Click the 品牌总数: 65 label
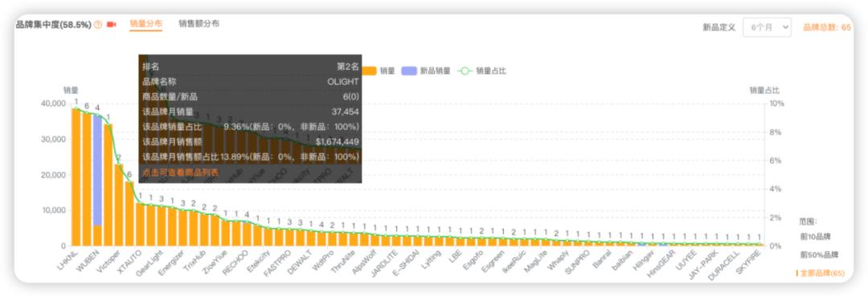Image resolution: width=868 pixels, height=297 pixels. [x=827, y=27]
